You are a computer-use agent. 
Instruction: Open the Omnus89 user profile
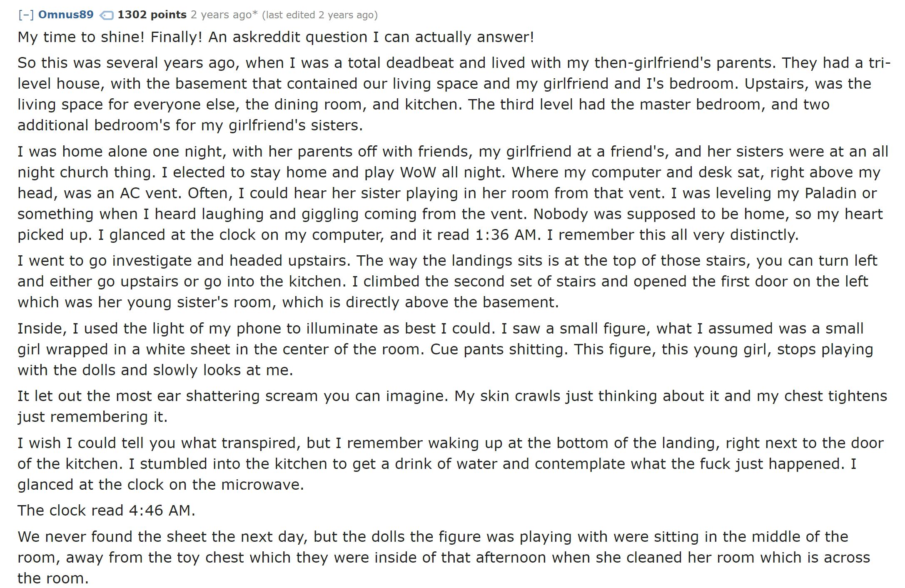pos(66,15)
